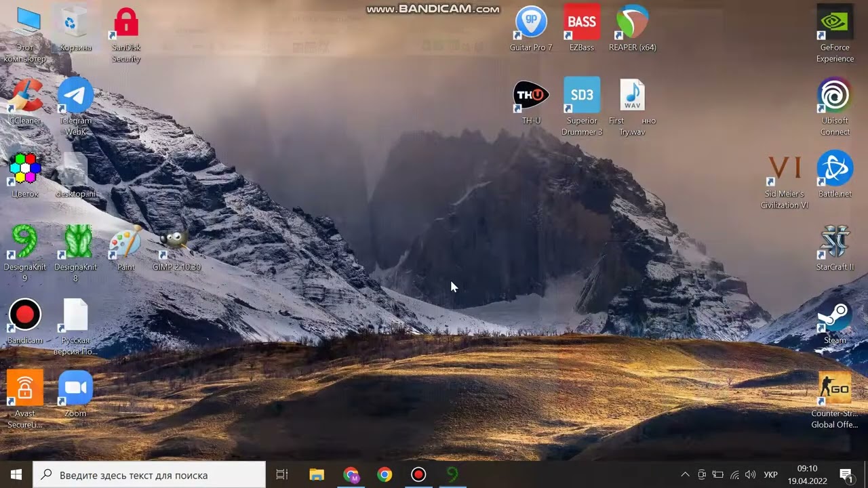The height and width of the screenshot is (488, 868).
Task: Click the GIMP 2.10.30 desktop shortcut
Action: [x=176, y=248]
